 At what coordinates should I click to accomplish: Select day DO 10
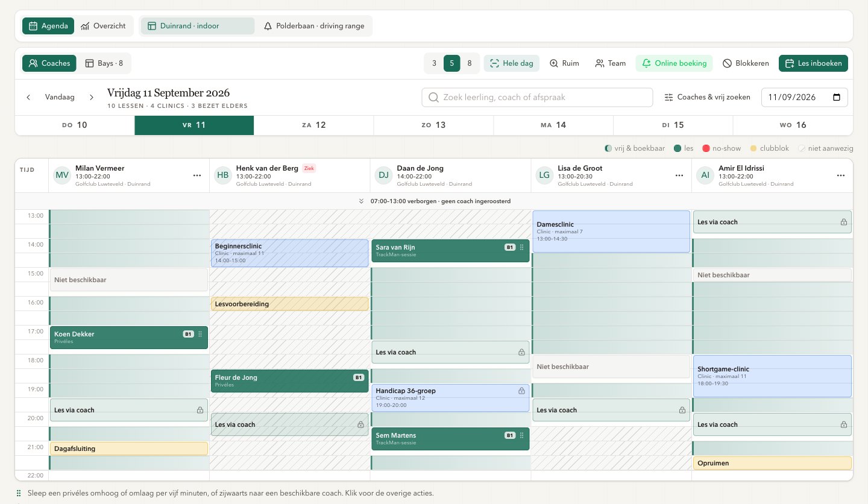75,125
